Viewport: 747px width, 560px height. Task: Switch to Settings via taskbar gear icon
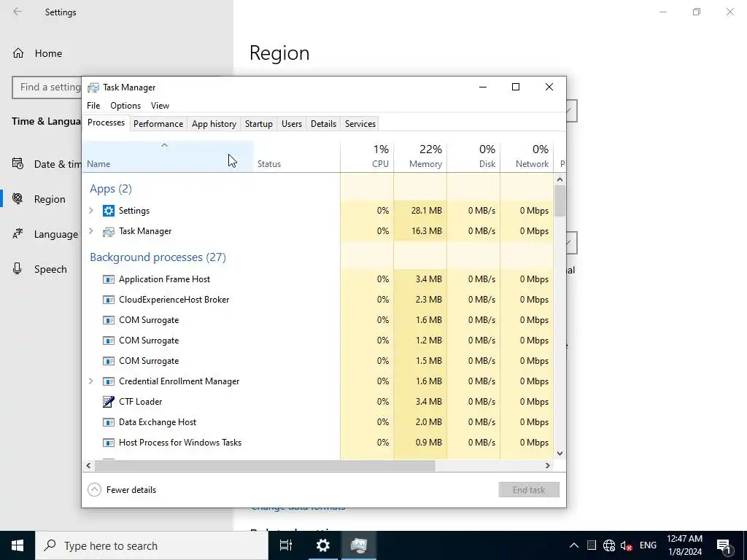[323, 545]
